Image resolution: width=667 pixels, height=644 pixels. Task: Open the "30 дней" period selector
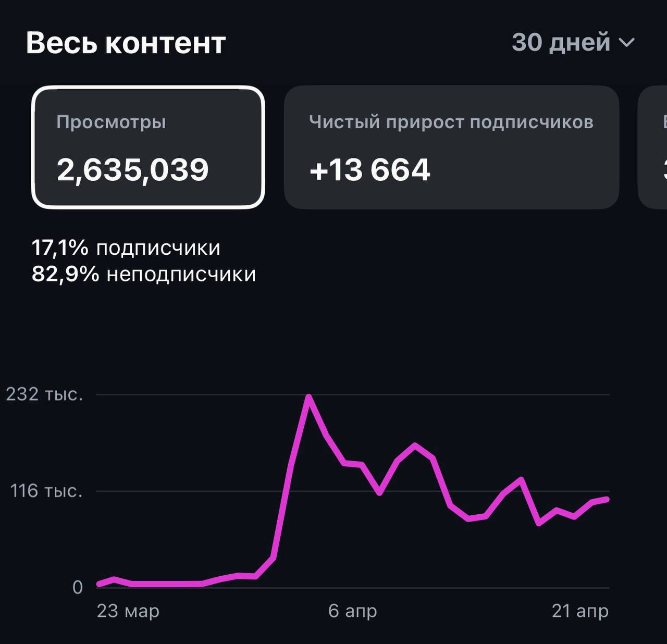pos(562,43)
